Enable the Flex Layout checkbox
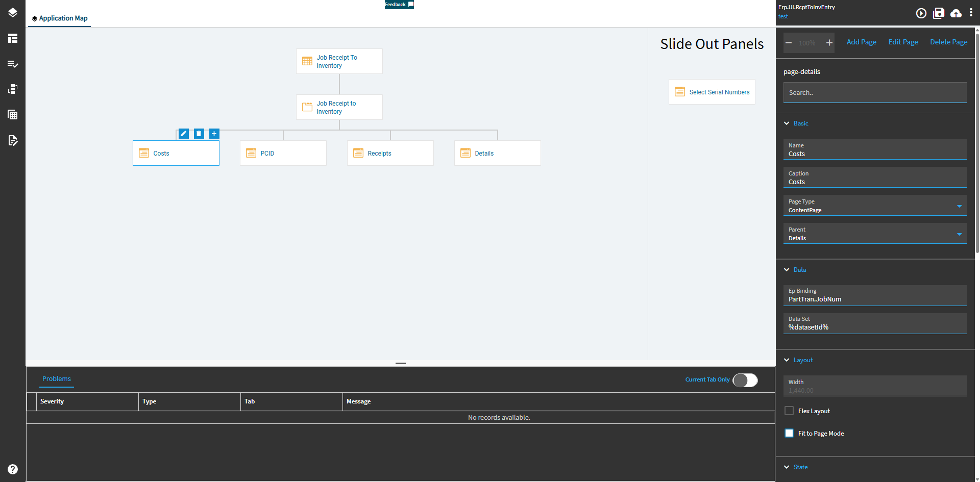 tap(789, 410)
